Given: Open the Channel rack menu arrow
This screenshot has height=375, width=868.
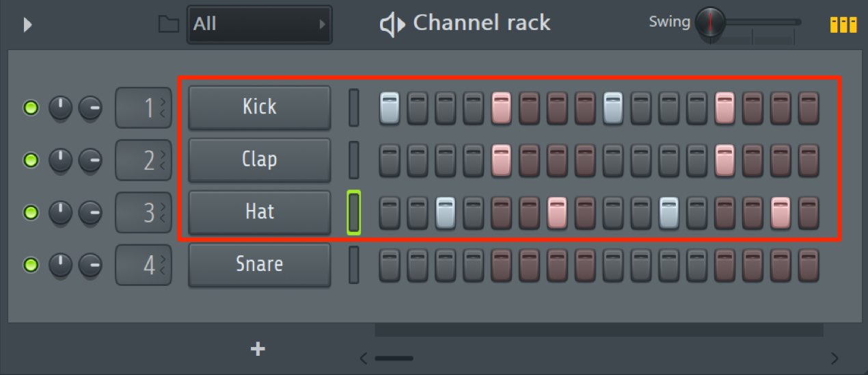Looking at the screenshot, I should [x=28, y=25].
